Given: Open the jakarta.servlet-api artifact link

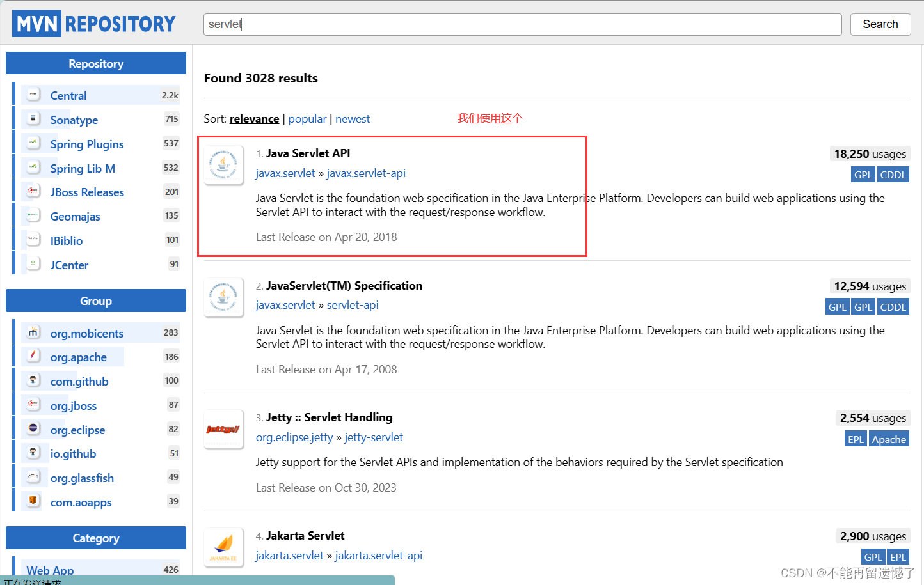Looking at the screenshot, I should [379, 556].
